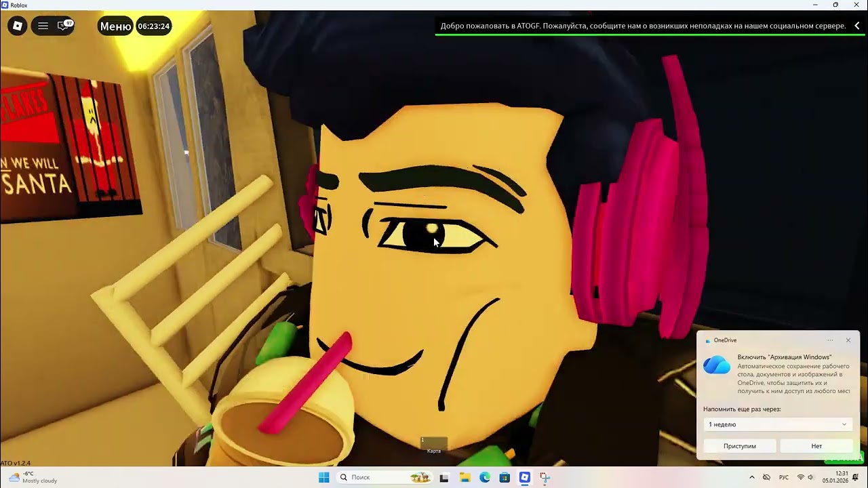Click the OneDrive cloud icon
Image resolution: width=868 pixels, height=488 pixels.
point(717,365)
